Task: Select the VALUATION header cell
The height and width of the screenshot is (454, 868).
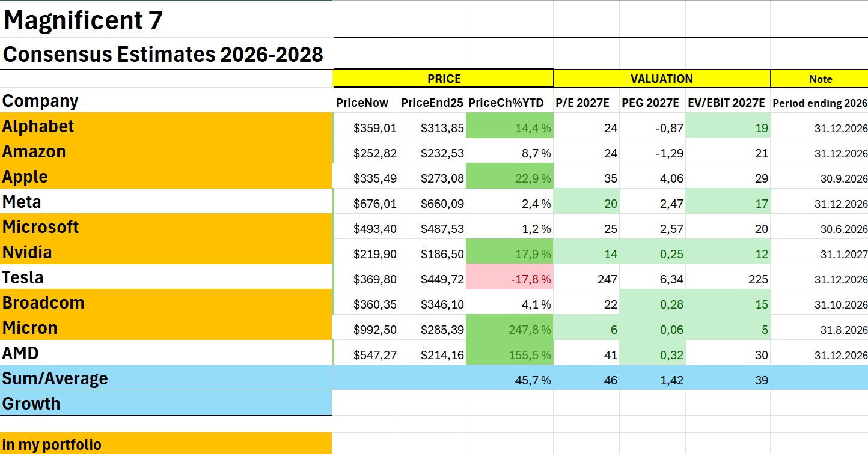Action: [x=661, y=79]
